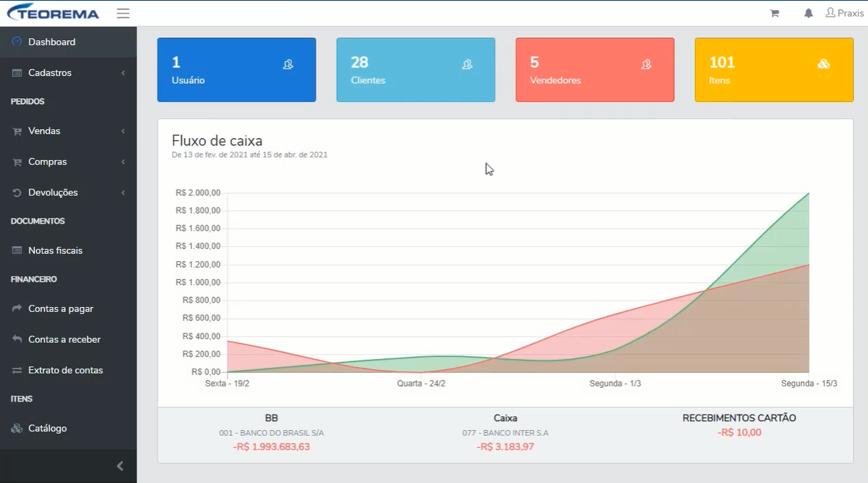Expand the Cadastros submenu arrow
The height and width of the screenshot is (483, 868).
tap(123, 73)
